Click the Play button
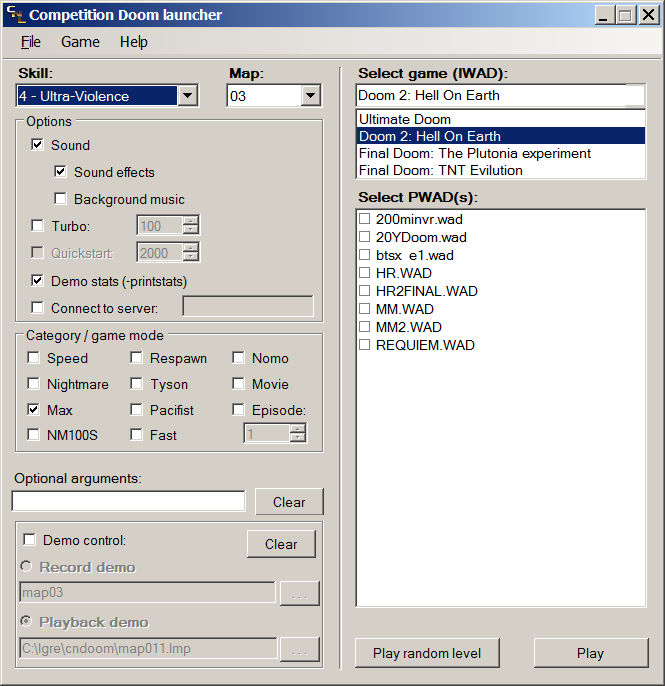This screenshot has height=686, width=665. [x=590, y=653]
